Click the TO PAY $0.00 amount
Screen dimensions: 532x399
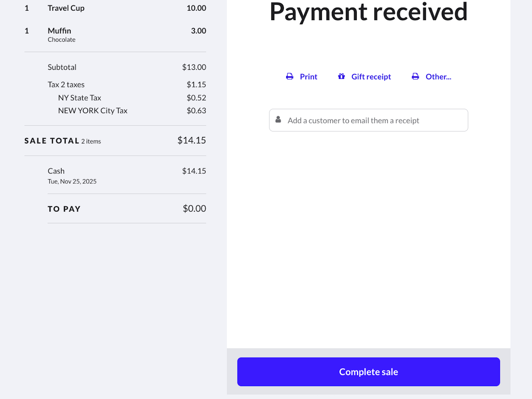[194, 208]
